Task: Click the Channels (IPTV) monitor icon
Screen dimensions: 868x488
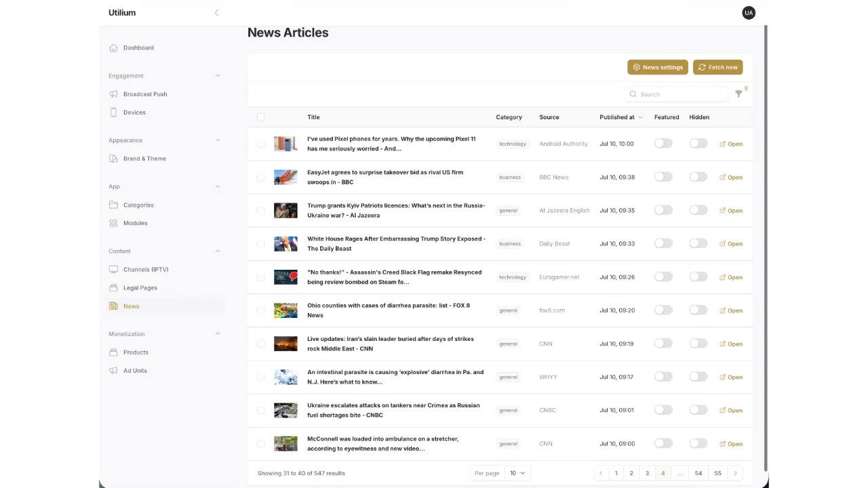Action: [x=113, y=269]
